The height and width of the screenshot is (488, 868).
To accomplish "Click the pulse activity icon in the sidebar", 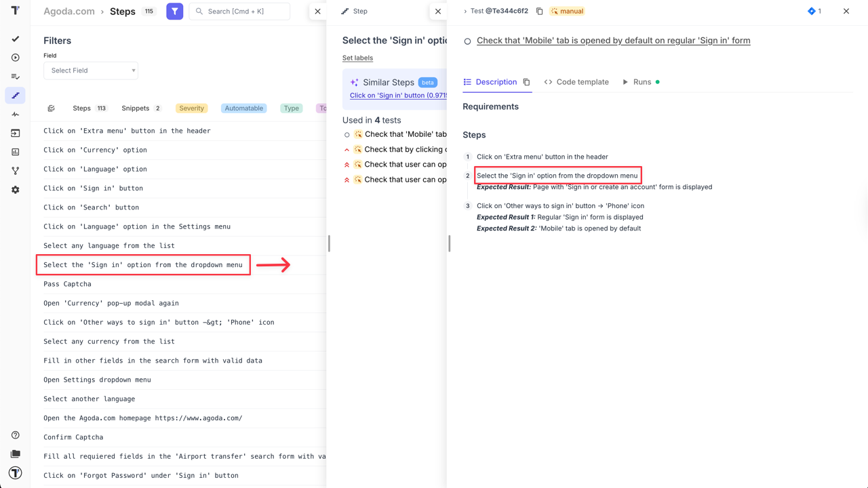I will click(15, 114).
